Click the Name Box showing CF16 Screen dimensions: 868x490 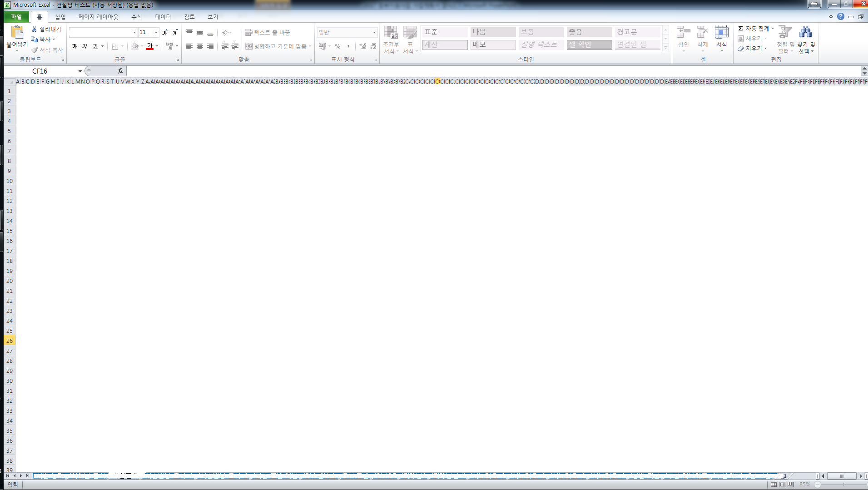(x=40, y=71)
